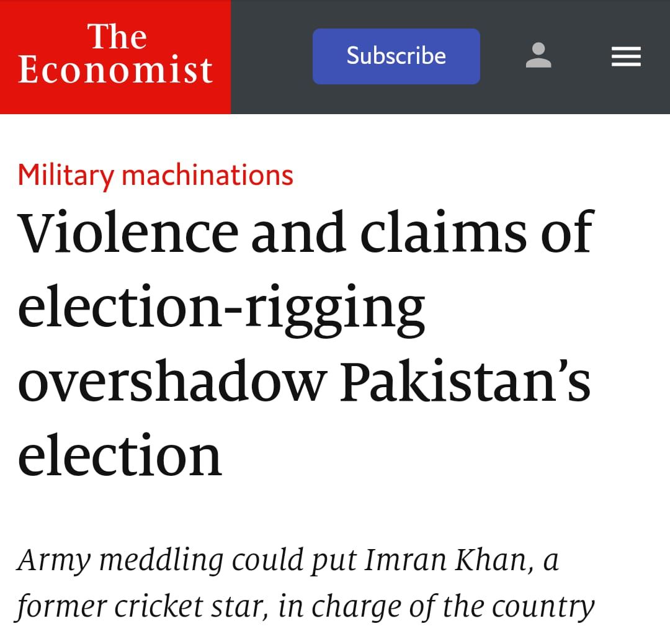670x644 pixels.
Task: Click the word "Economist" in the logo
Action: [x=115, y=70]
